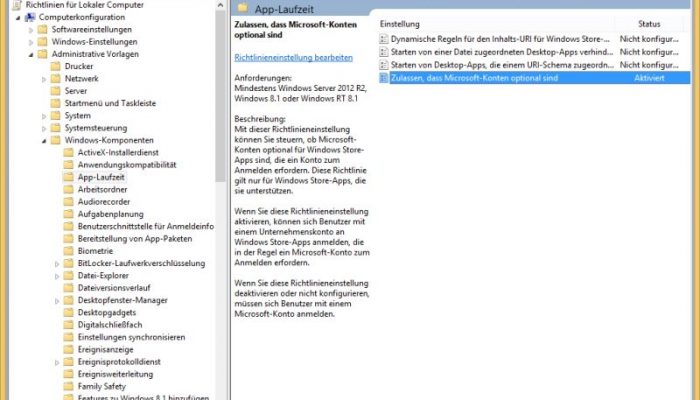Image resolution: width=700 pixels, height=400 pixels.
Task: Click the ActiveX-Installerdienst folder icon
Action: (69, 153)
